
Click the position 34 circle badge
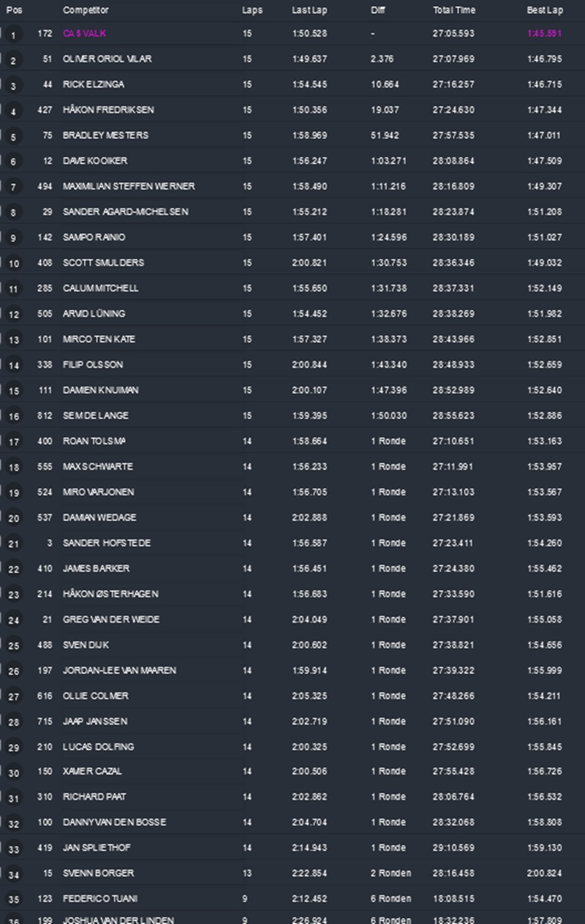(13, 875)
